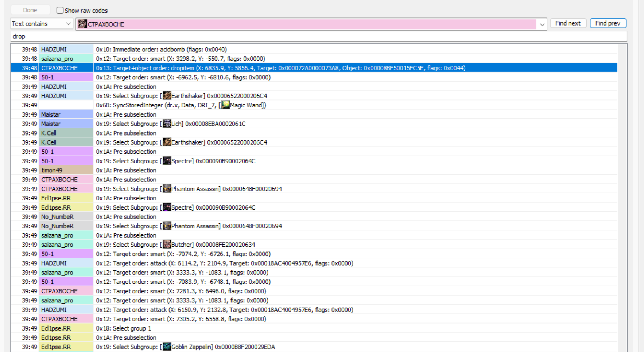644x352 pixels.
Task: Click the Goblin Zeppelin icon
Action: pyautogui.click(x=167, y=347)
